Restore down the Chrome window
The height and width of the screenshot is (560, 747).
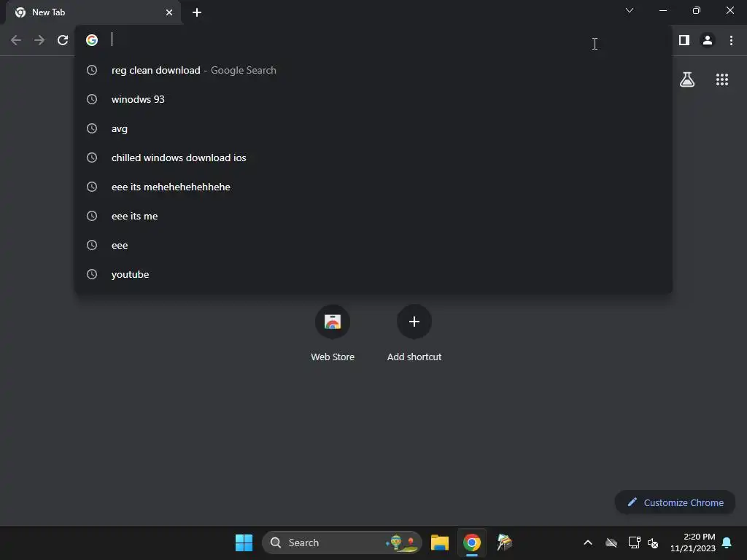tap(696, 10)
